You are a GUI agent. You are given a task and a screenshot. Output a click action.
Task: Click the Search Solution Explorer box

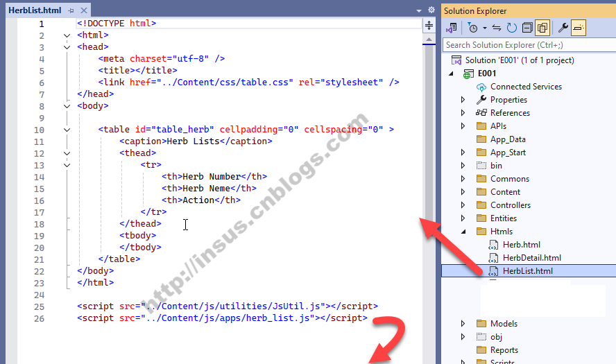point(529,45)
